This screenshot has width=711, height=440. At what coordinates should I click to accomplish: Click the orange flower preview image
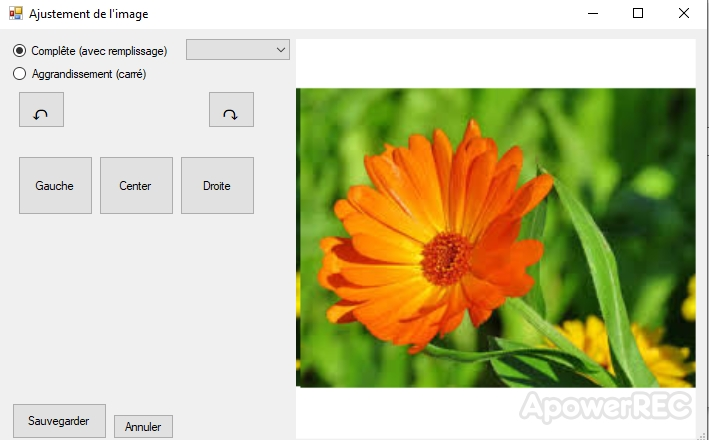click(x=496, y=238)
